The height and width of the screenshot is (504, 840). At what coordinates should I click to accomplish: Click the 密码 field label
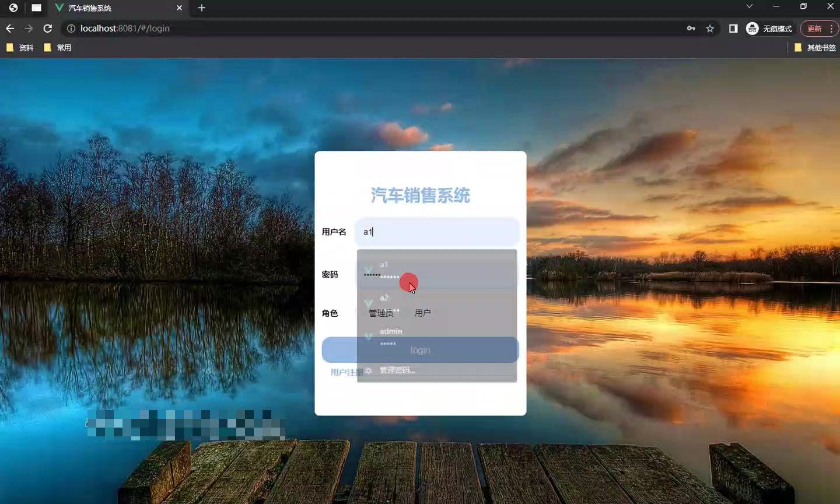click(330, 274)
